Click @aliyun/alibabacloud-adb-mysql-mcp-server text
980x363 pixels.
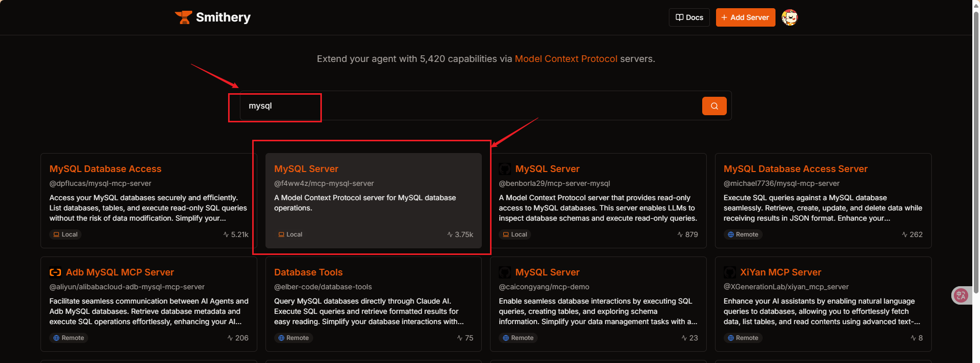pos(127,287)
